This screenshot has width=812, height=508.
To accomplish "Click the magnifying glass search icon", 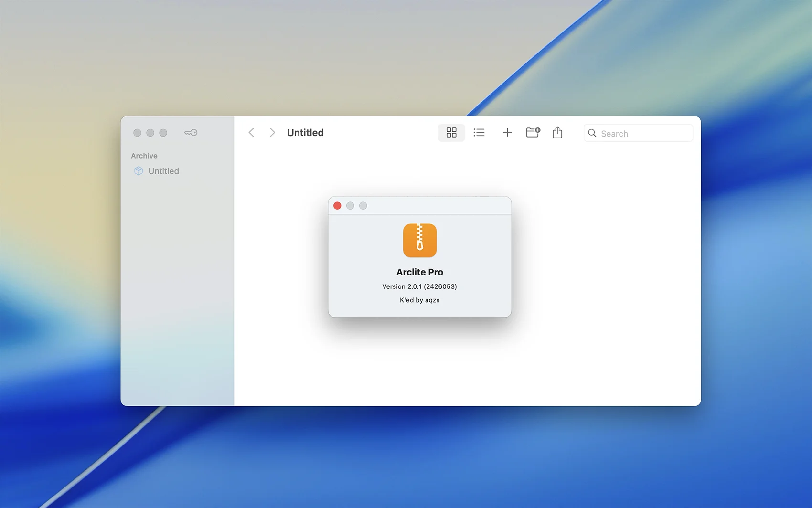I will coord(592,133).
